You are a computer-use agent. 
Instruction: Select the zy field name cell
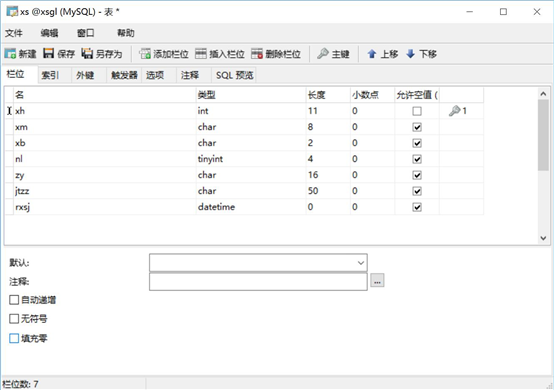point(105,175)
